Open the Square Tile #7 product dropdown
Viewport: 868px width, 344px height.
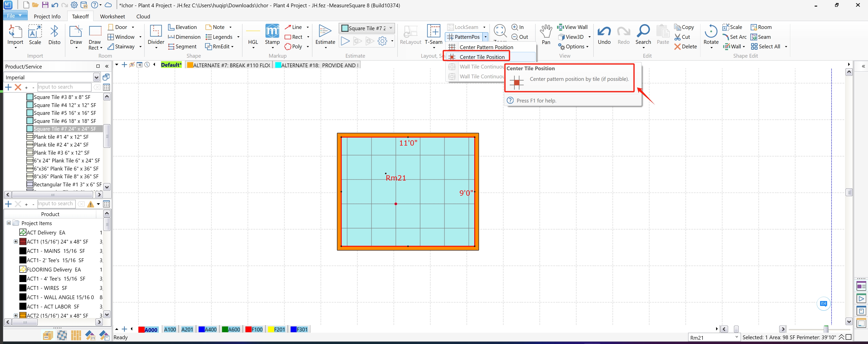(x=391, y=28)
